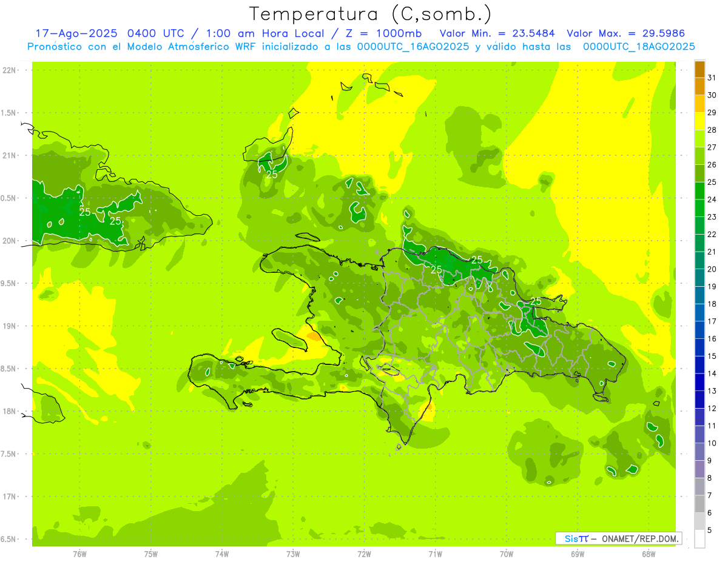Click the 19N latitude label
Screen dimensions: 728x562
[10, 326]
